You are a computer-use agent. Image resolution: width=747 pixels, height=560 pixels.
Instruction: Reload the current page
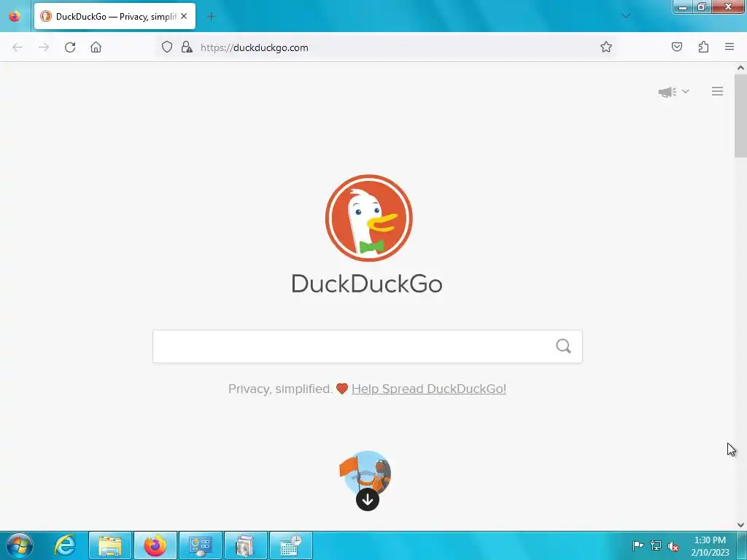tap(70, 47)
